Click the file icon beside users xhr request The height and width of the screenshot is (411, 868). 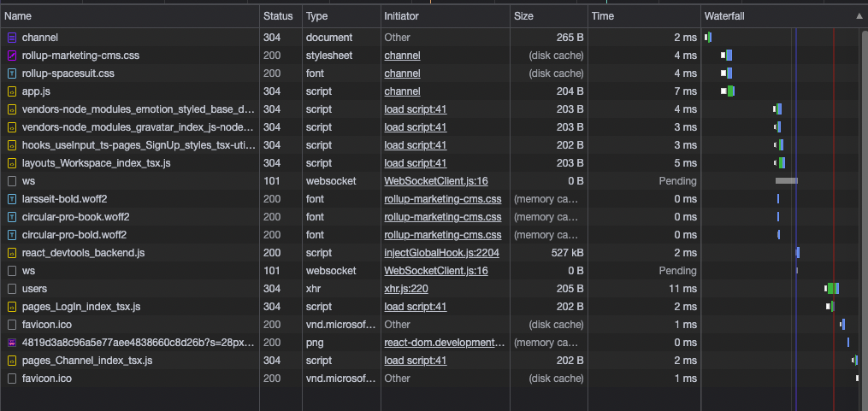click(12, 289)
